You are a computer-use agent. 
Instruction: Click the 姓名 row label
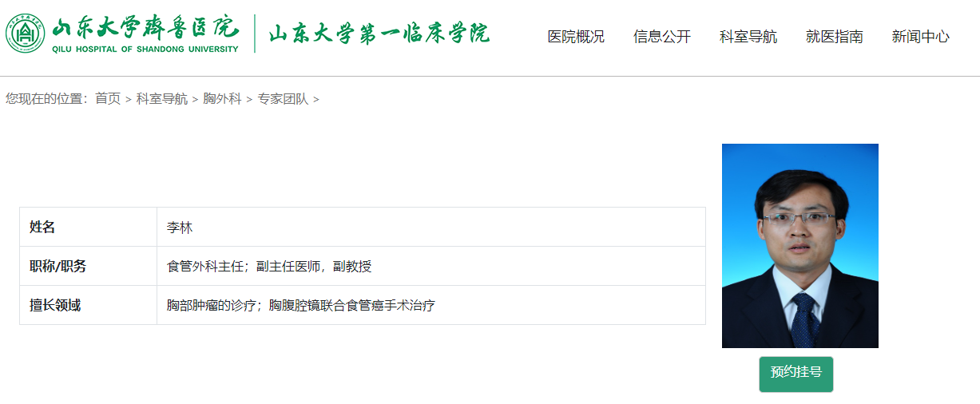(42, 228)
